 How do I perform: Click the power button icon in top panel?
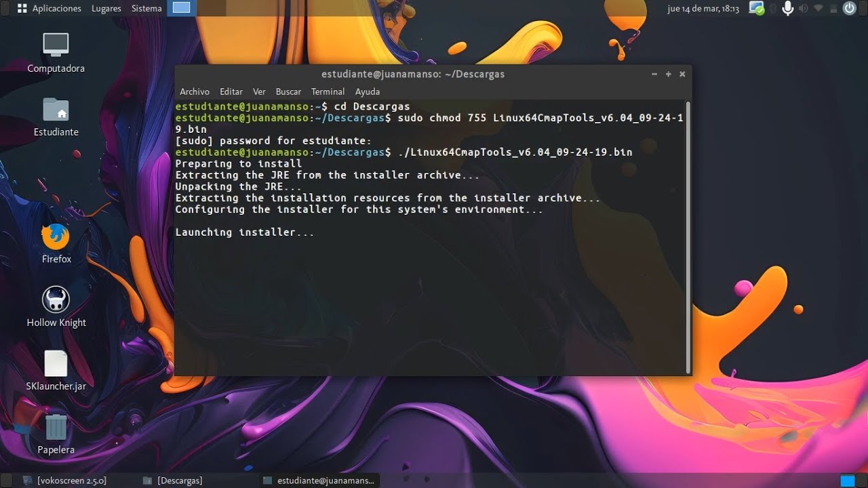849,8
